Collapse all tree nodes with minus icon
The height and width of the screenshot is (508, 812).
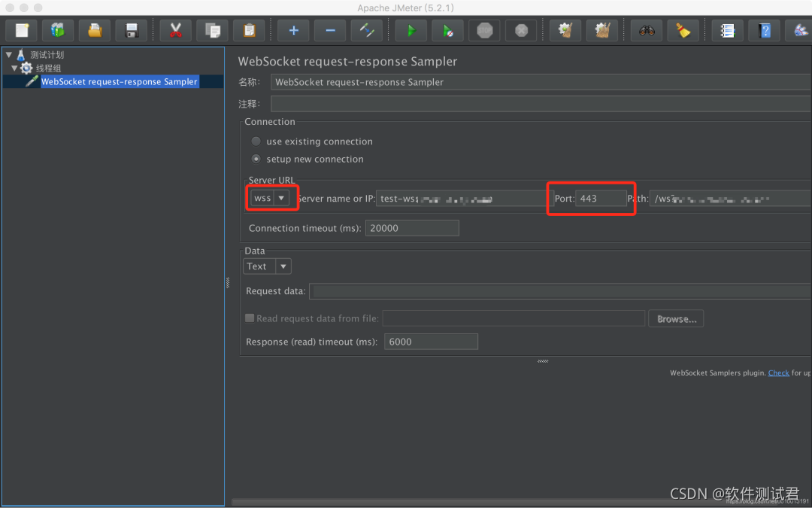click(x=330, y=31)
